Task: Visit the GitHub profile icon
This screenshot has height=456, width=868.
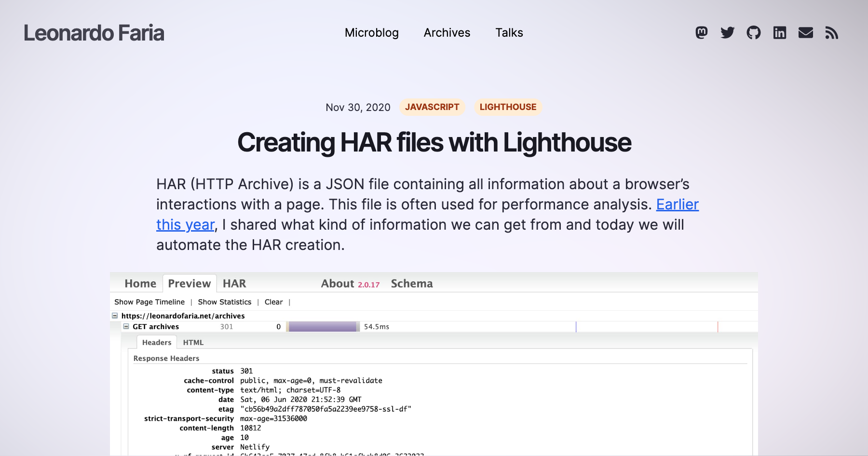Action: pos(754,33)
